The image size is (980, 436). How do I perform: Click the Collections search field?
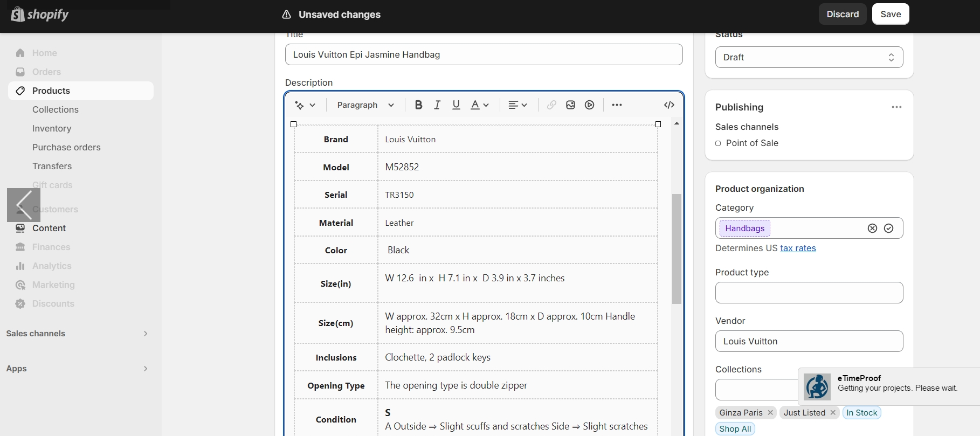(756, 390)
